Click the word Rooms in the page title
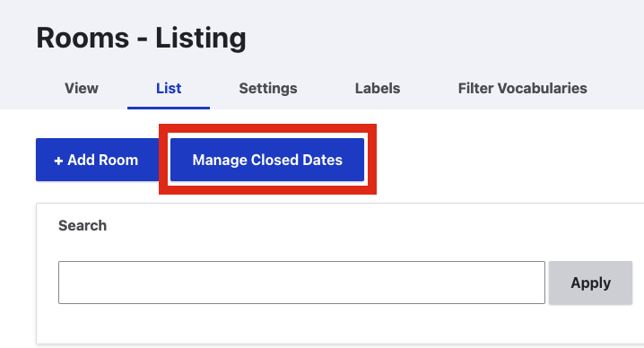The height and width of the screenshot is (348, 644). pos(83,38)
